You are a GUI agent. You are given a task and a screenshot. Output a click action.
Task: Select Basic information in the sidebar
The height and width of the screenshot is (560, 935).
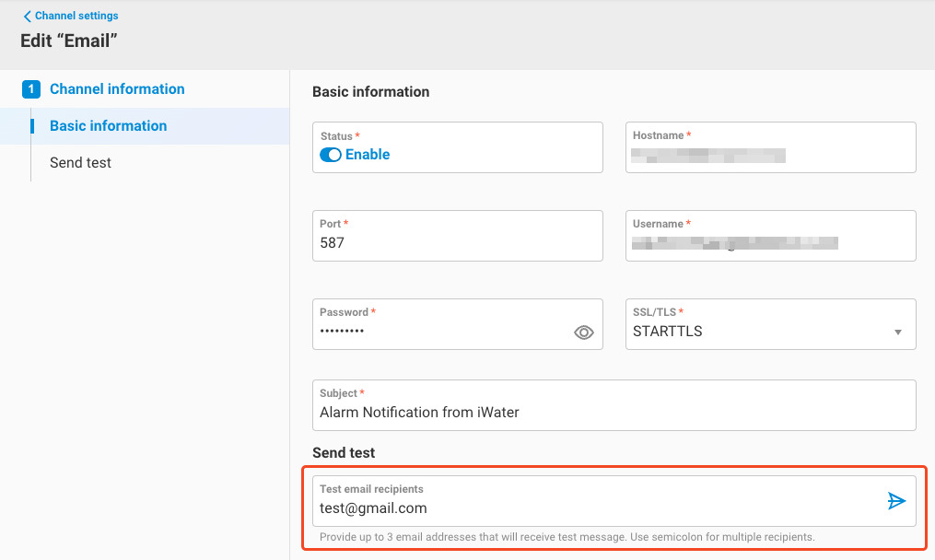point(109,126)
